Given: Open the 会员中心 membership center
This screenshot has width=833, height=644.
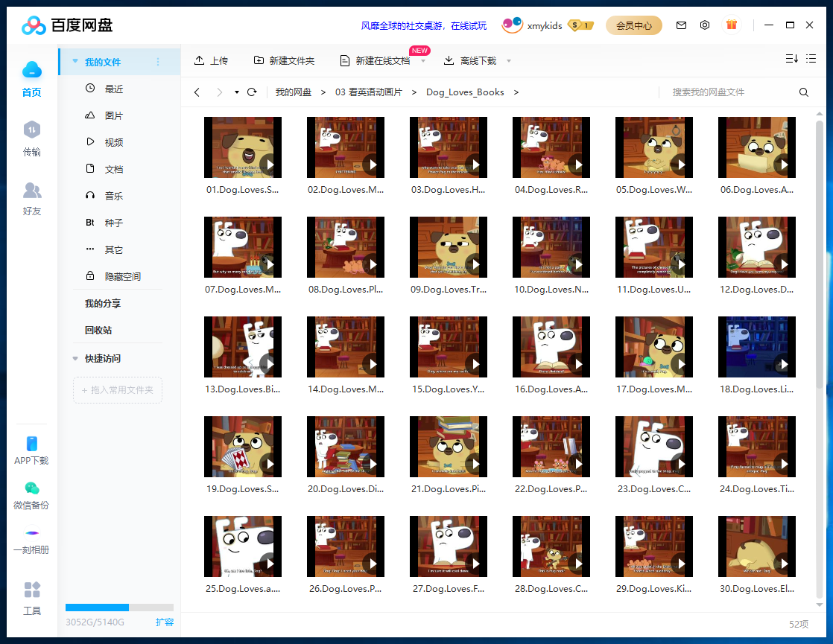Looking at the screenshot, I should tap(634, 25).
